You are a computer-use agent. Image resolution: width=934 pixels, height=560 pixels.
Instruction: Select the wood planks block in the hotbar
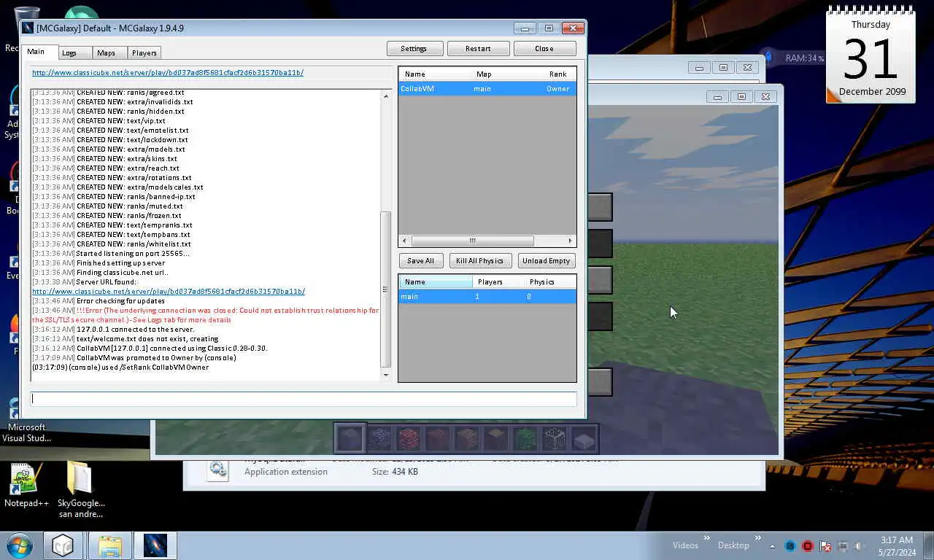[x=466, y=438]
